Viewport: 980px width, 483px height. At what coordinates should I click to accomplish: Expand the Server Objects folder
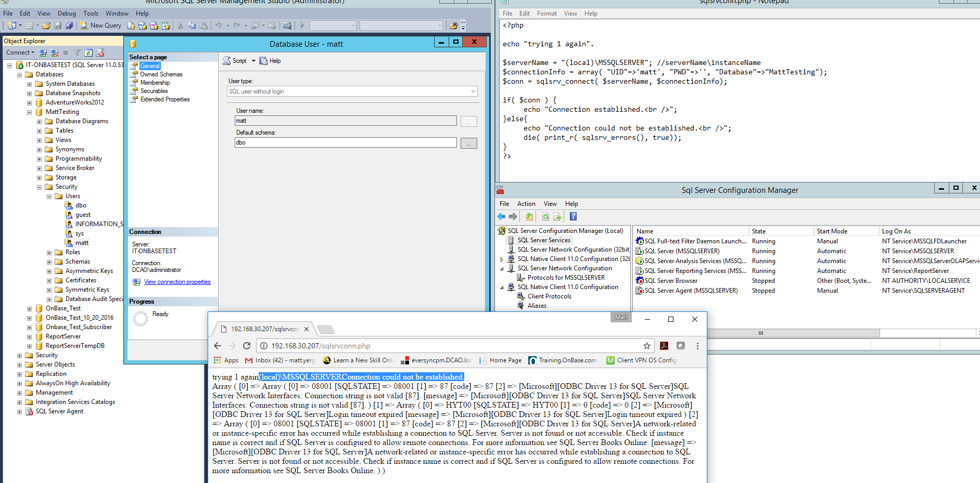19,364
